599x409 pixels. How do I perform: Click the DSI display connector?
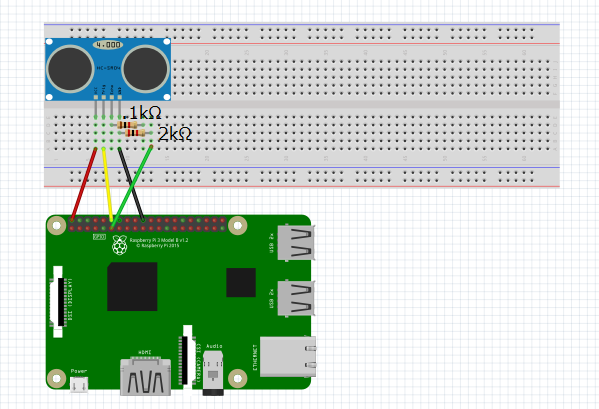pyautogui.click(x=58, y=302)
